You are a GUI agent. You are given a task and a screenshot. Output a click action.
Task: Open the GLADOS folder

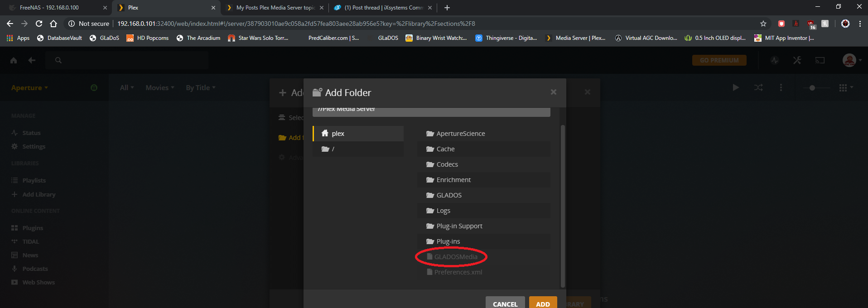coord(484,195)
